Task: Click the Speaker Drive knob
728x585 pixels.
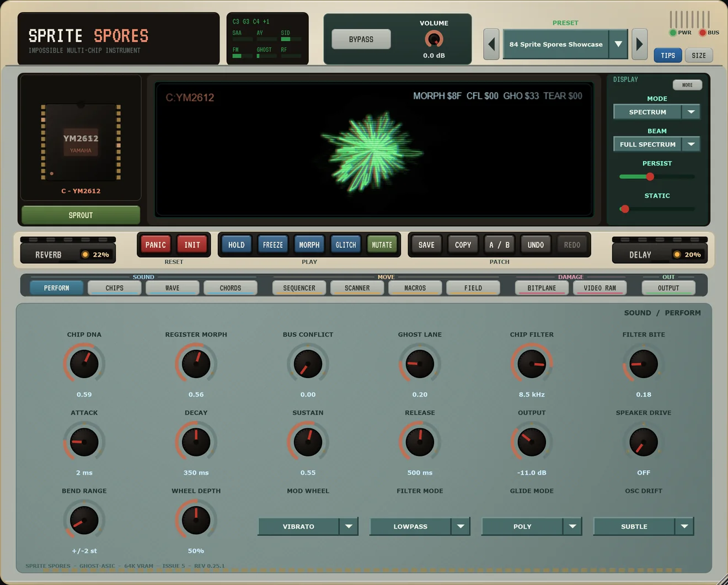Action: (644, 442)
